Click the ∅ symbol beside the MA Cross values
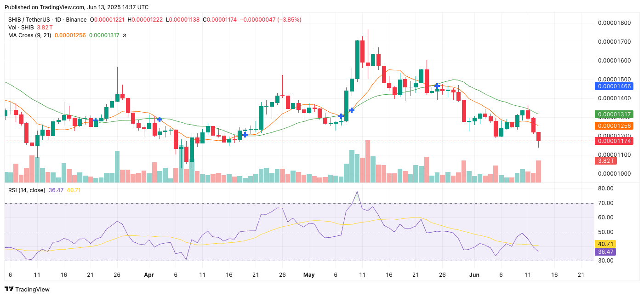The image size is (644, 297). pyautogui.click(x=124, y=35)
